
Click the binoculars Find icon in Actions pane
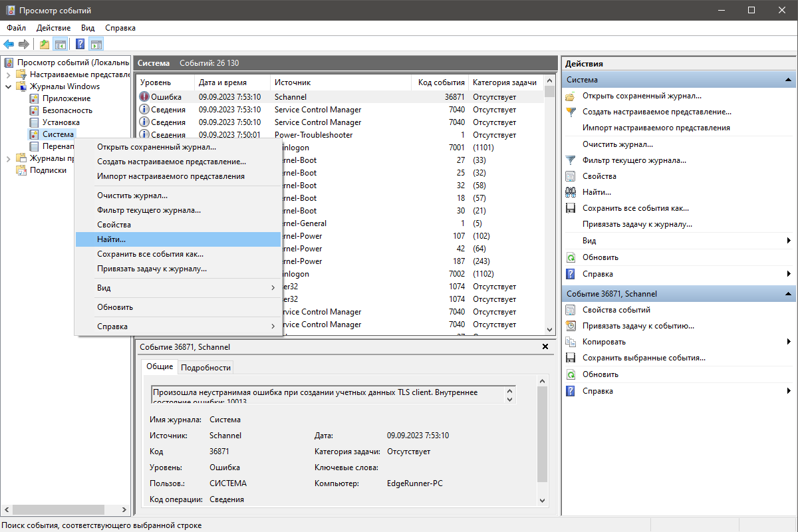pos(570,192)
